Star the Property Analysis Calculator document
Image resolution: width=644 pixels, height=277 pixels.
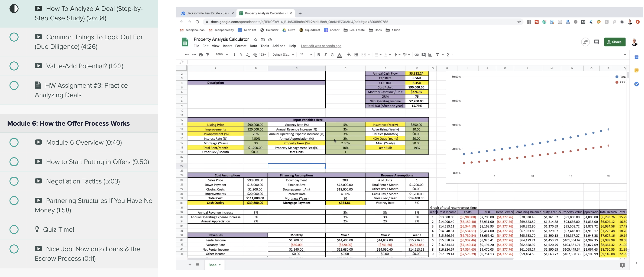(x=256, y=40)
